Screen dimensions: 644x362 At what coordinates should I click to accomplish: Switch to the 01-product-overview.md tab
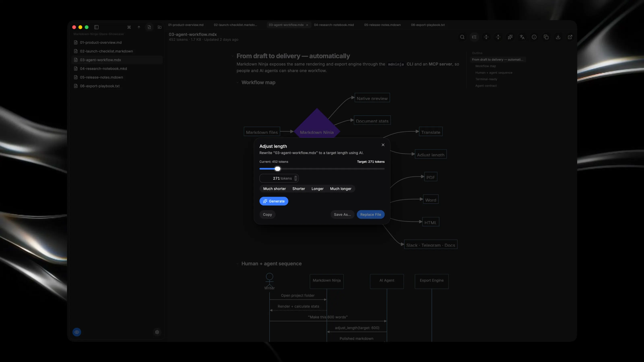[x=186, y=25]
